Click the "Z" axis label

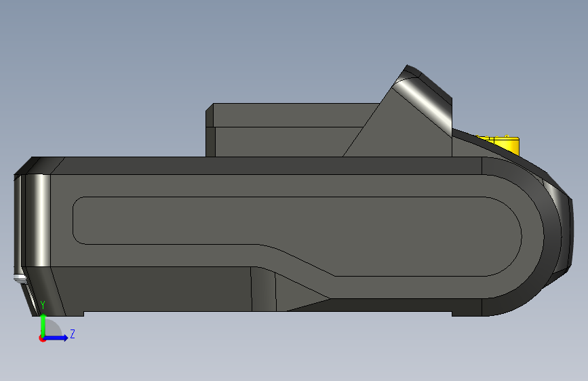(73, 334)
